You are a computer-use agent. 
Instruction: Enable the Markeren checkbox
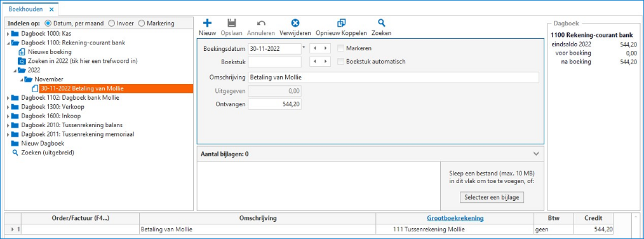click(340, 48)
